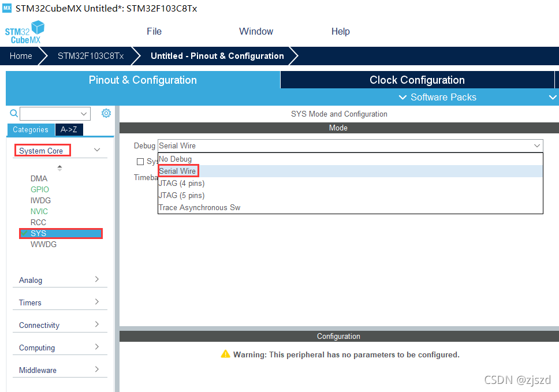This screenshot has width=559, height=392.
Task: Choose JTAG (5 pins) option
Action: (x=350, y=195)
